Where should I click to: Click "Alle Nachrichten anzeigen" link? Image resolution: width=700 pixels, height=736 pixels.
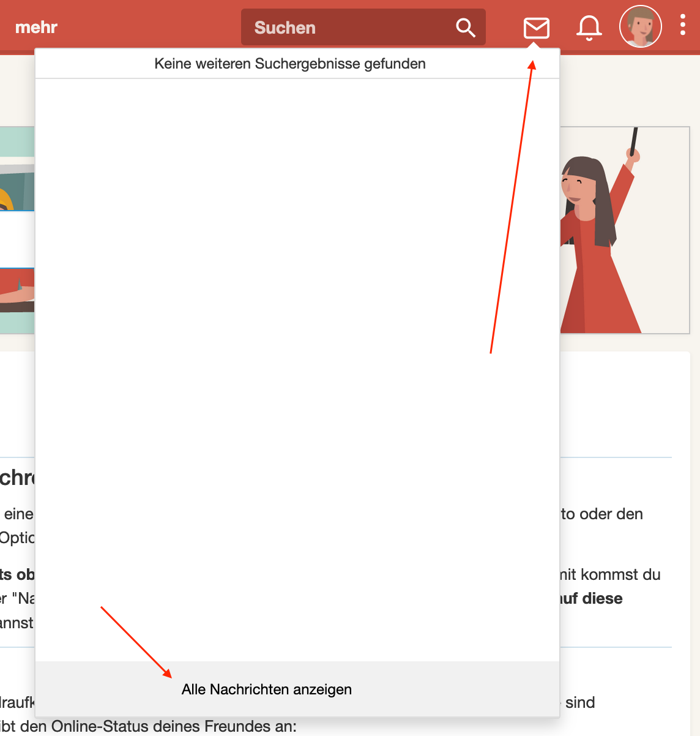pos(267,689)
